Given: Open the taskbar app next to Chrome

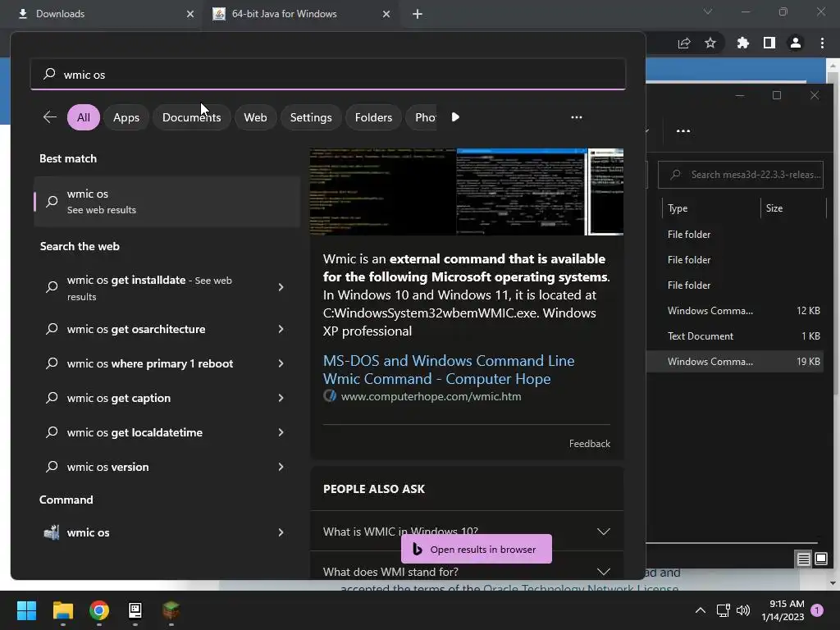Looking at the screenshot, I should (135, 610).
